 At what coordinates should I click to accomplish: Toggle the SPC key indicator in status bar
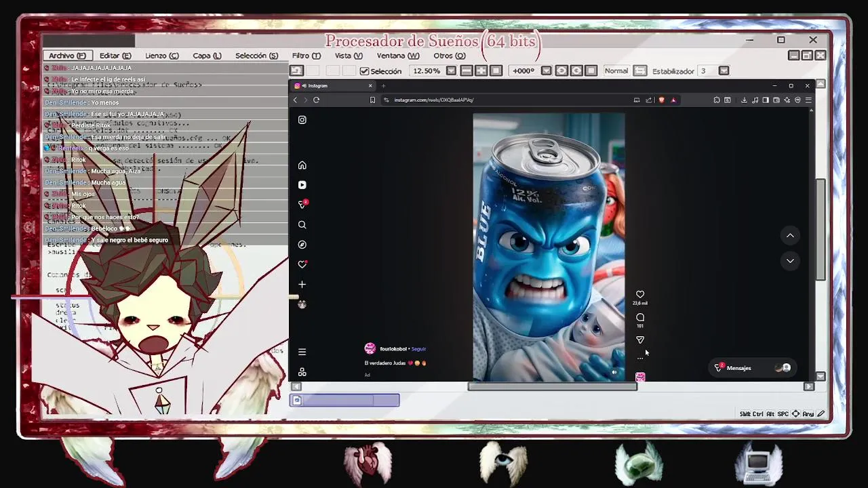pyautogui.click(x=783, y=413)
